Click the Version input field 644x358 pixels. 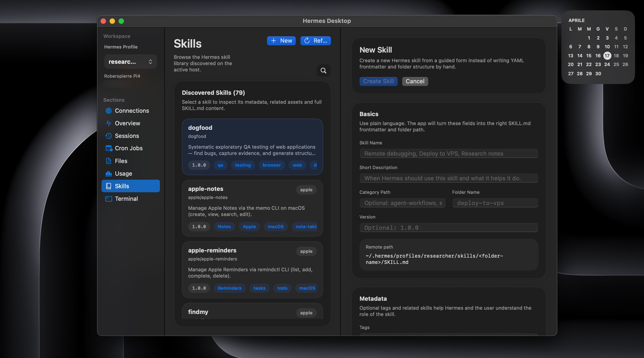[448, 228]
